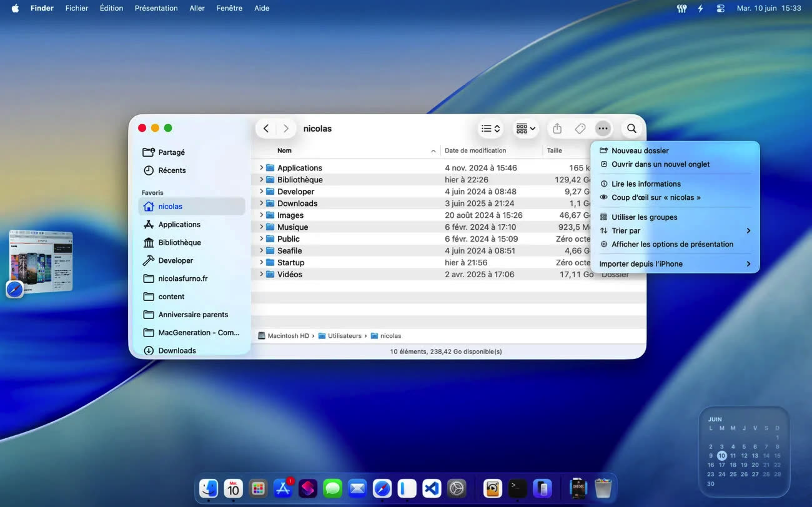Click the Finder search magnifier icon
The height and width of the screenshot is (507, 812).
click(x=631, y=129)
